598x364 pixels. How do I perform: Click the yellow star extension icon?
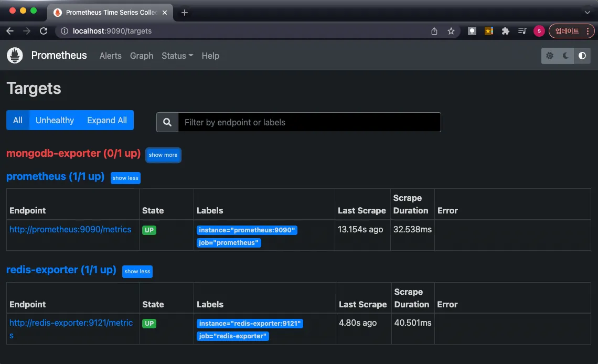click(x=488, y=31)
